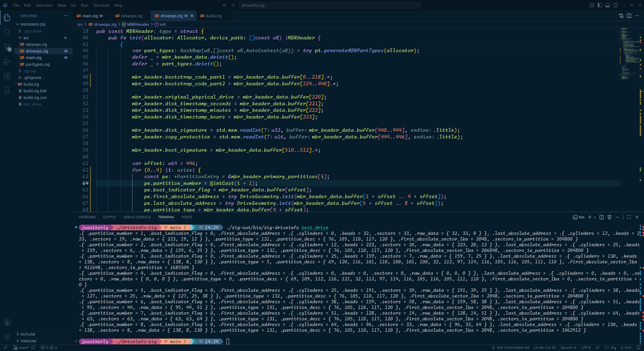
Task: Kill the terminal with trash icon
Action: [609, 217]
